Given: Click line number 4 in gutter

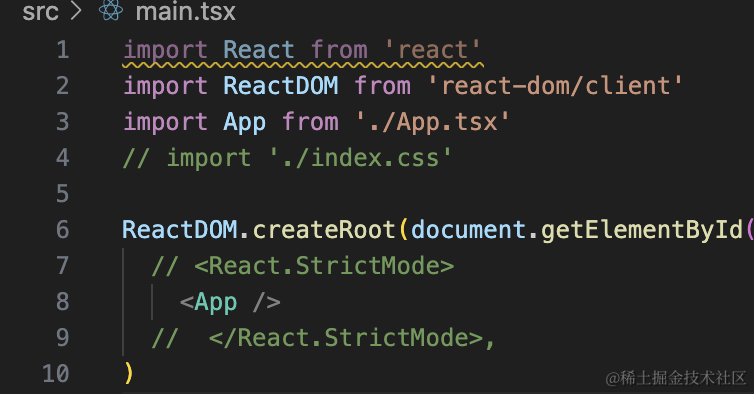Looking at the screenshot, I should pyautogui.click(x=63, y=158).
